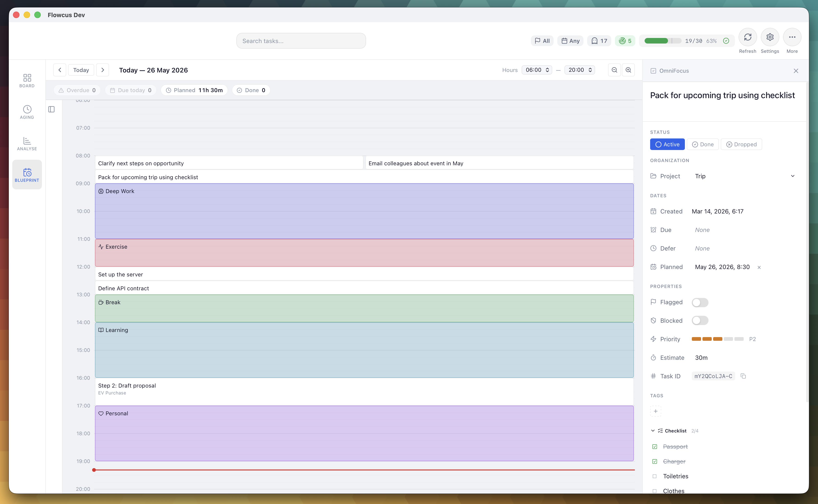
Task: Select the Deep Work time block
Action: (364, 211)
